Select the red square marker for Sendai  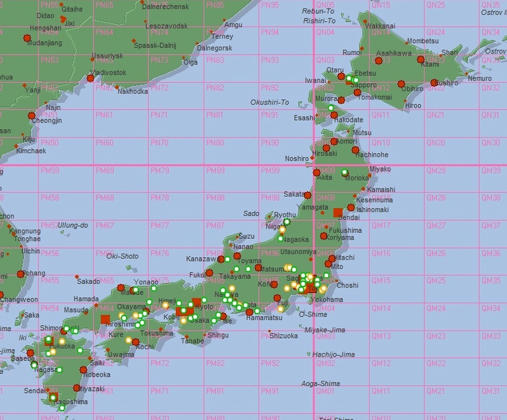(338, 212)
